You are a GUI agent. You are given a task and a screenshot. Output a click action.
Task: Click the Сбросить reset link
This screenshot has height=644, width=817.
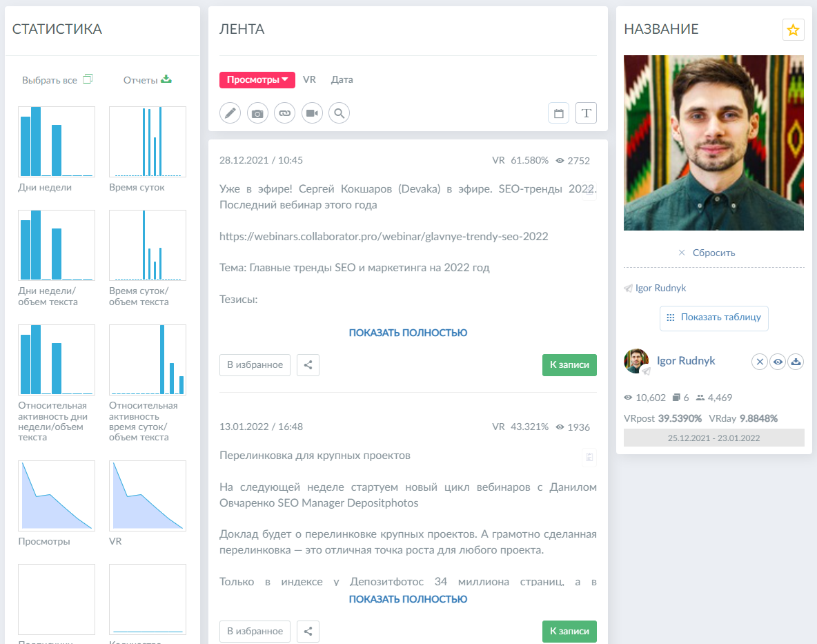click(x=713, y=253)
